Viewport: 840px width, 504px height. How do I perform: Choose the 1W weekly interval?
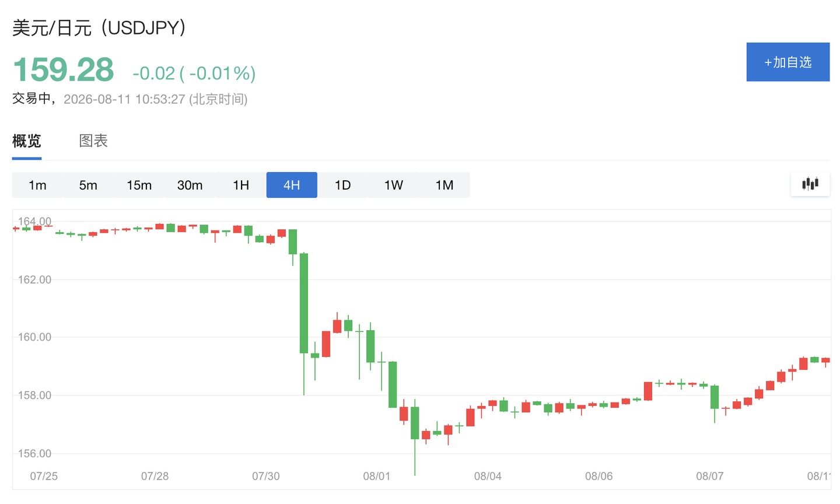[x=393, y=185]
